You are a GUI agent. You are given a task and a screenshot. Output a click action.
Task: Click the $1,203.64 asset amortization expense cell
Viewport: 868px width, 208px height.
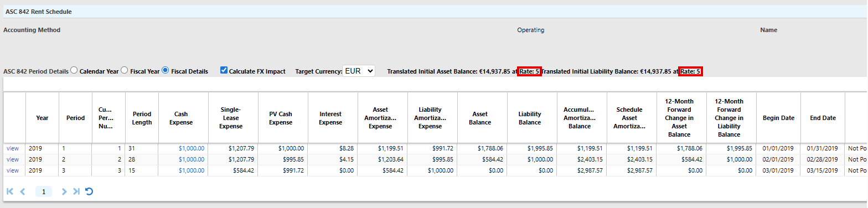pos(383,159)
